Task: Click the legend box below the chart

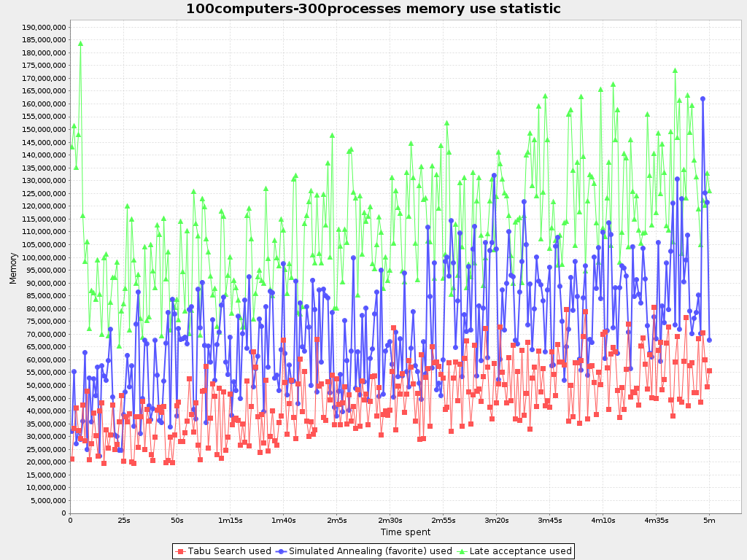Action: [x=373, y=551]
